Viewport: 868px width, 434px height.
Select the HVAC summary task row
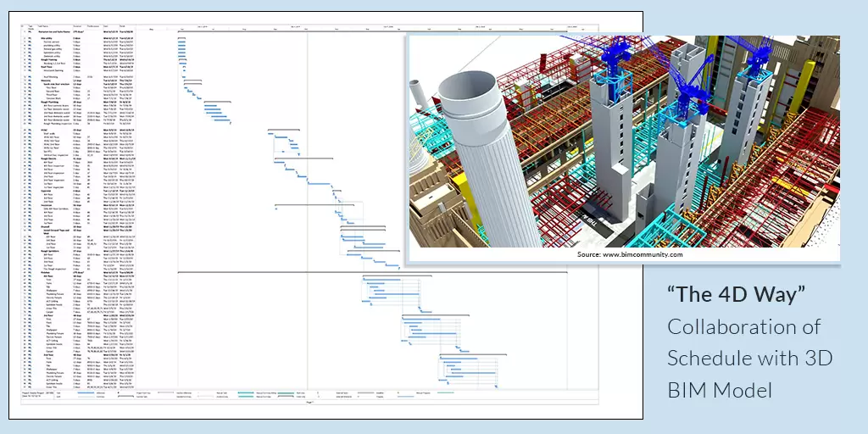46,130
